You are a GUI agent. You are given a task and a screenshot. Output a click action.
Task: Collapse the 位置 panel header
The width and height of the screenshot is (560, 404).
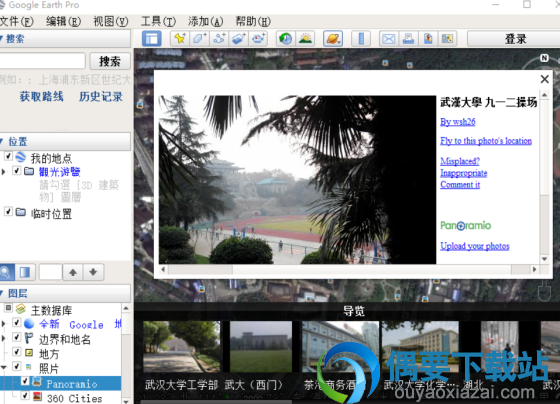click(65, 141)
